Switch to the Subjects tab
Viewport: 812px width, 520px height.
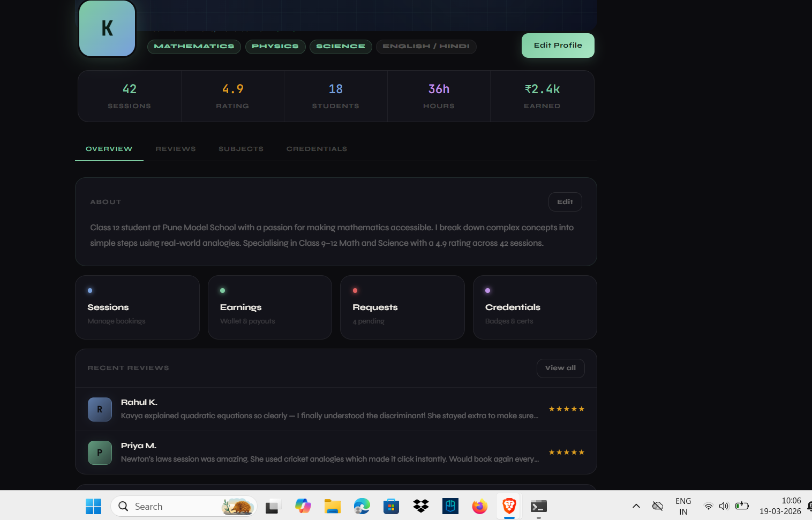click(x=241, y=149)
